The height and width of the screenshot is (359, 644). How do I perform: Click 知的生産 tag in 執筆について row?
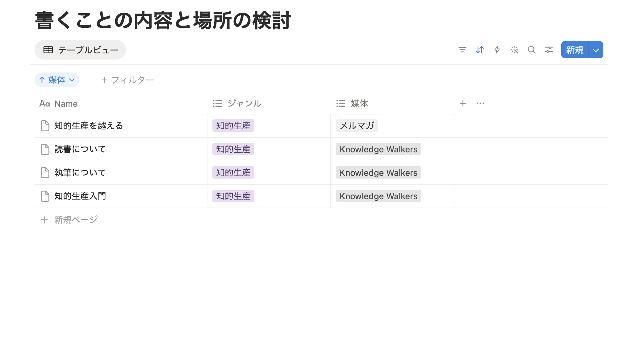tap(233, 172)
